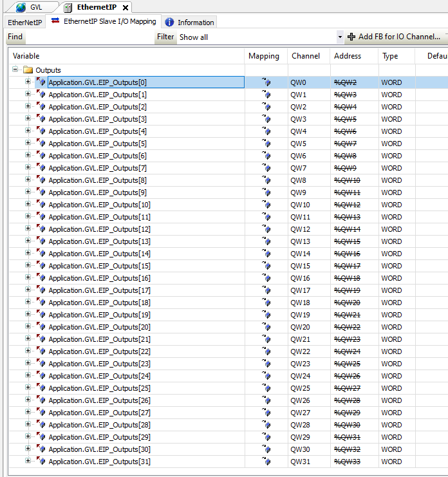This screenshot has width=448, height=477.
Task: Click mapping icon in EIP_Outputs[15] row
Action: pyautogui.click(x=266, y=266)
